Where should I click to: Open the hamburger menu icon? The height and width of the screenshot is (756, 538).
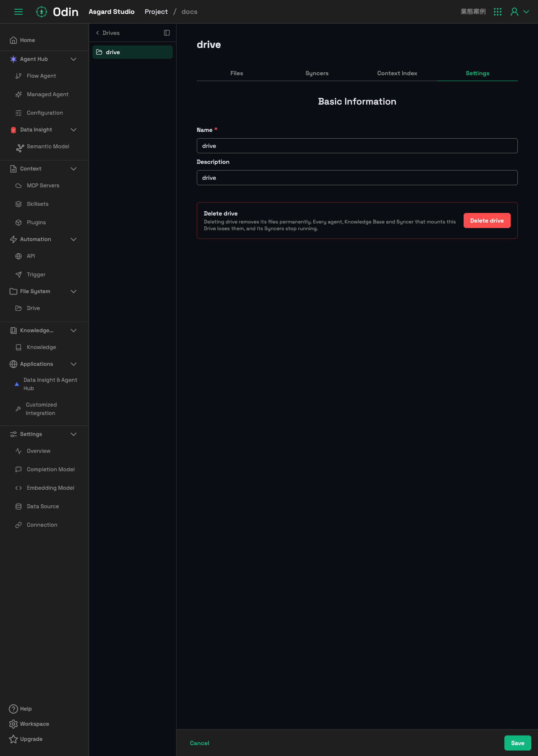tap(18, 12)
